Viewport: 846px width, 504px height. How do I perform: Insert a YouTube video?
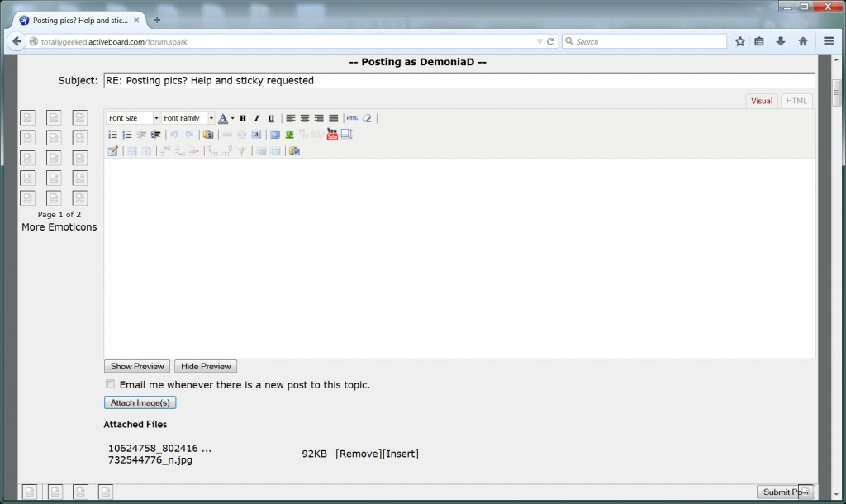pos(332,135)
